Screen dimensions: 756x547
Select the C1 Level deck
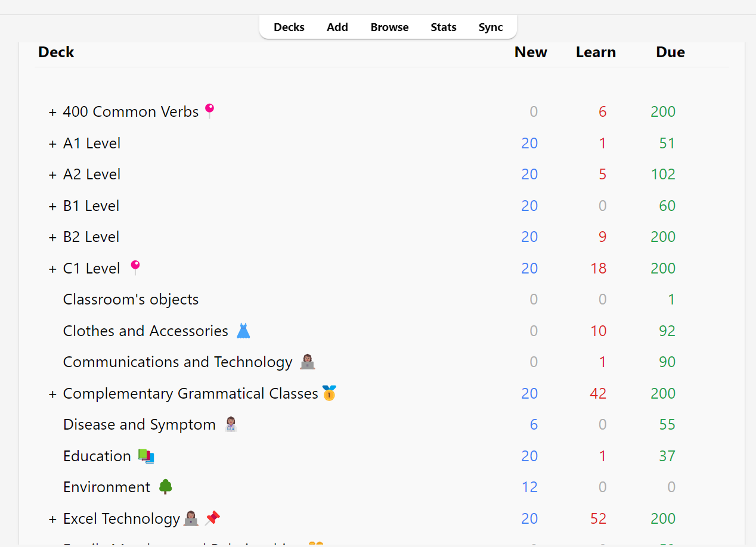[92, 268]
